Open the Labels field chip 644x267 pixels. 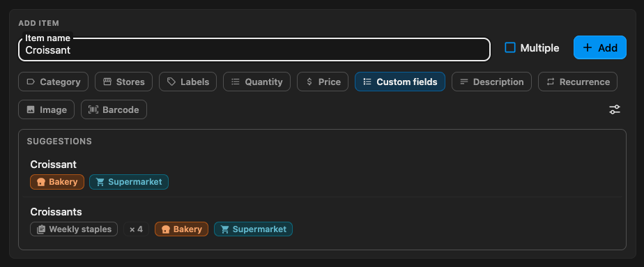tap(187, 82)
